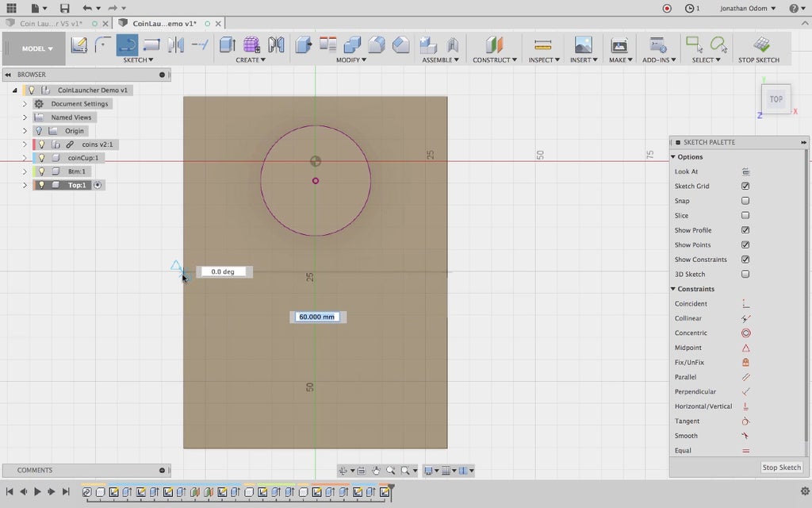
Task: Open the data panel grid icon
Action: tap(11, 8)
